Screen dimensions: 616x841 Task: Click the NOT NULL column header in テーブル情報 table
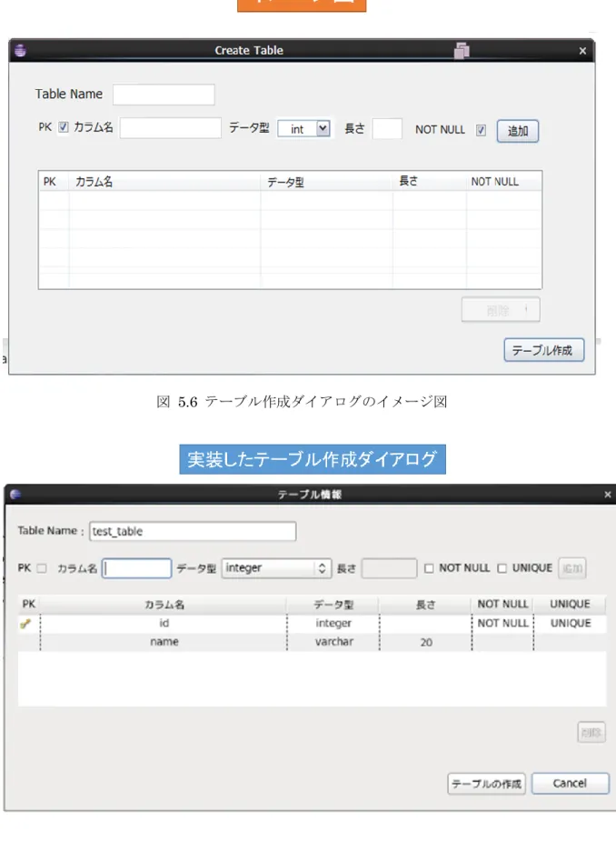502,604
